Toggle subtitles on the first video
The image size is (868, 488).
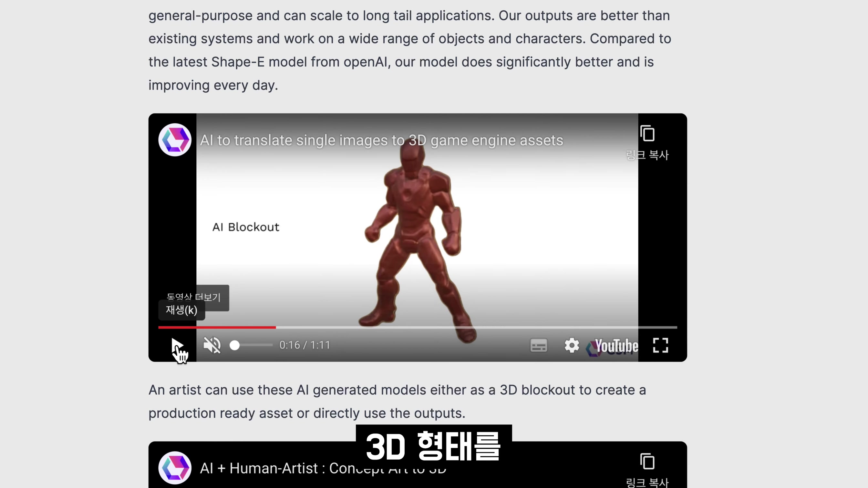point(538,345)
